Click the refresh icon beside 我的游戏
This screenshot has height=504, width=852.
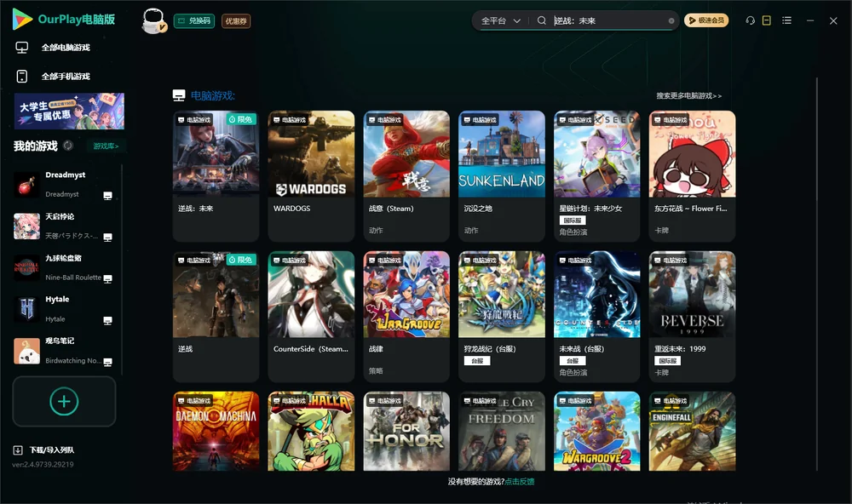(x=68, y=146)
